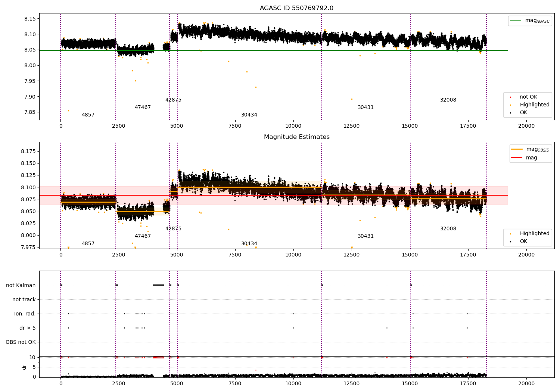The height and width of the screenshot is (392, 560).
Task: Click the 7500 x-tick label under bottom panel
Action: (235, 384)
